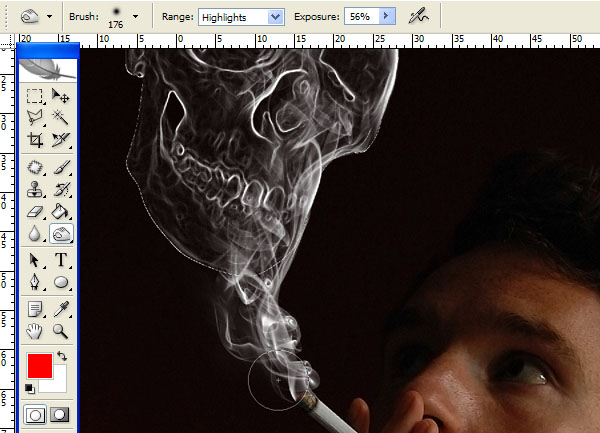Click the ruler origin corner box

[x=7, y=41]
